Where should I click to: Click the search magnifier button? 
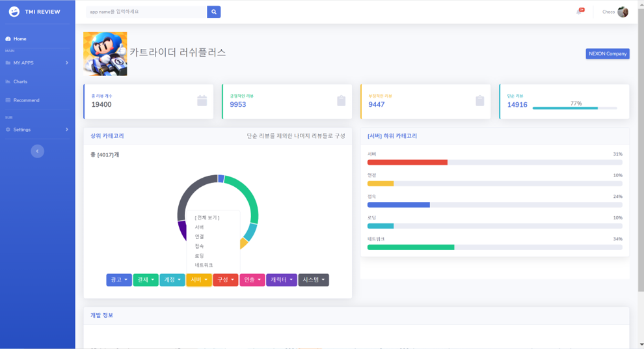(x=213, y=12)
